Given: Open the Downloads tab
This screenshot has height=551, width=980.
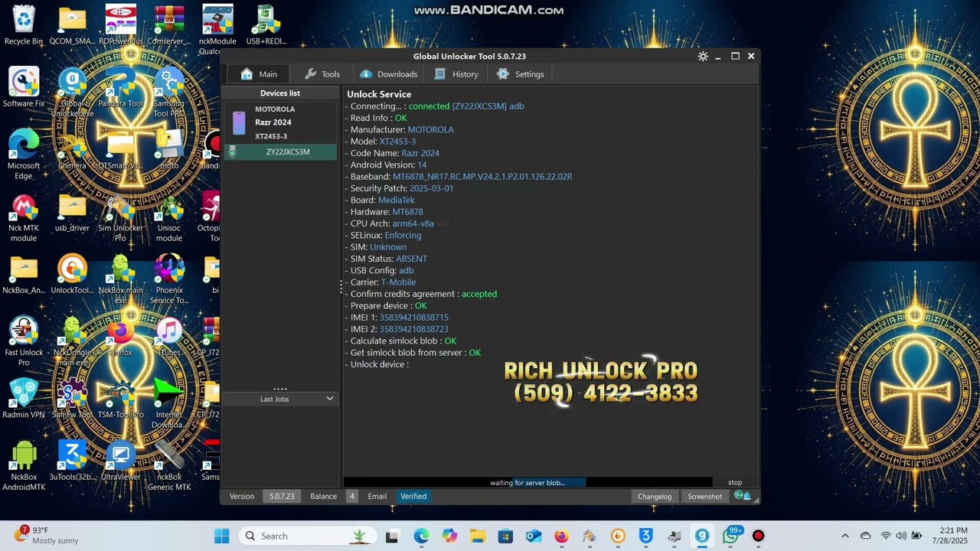Looking at the screenshot, I should pyautogui.click(x=388, y=74).
